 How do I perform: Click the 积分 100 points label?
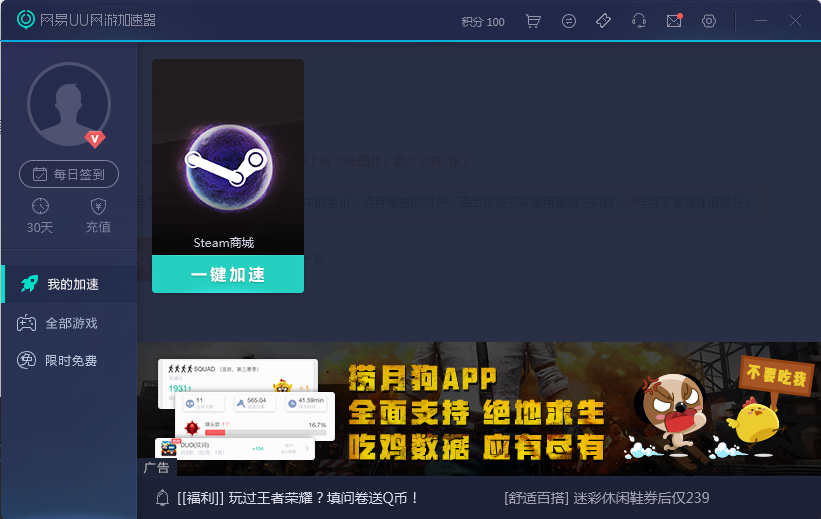click(x=483, y=22)
